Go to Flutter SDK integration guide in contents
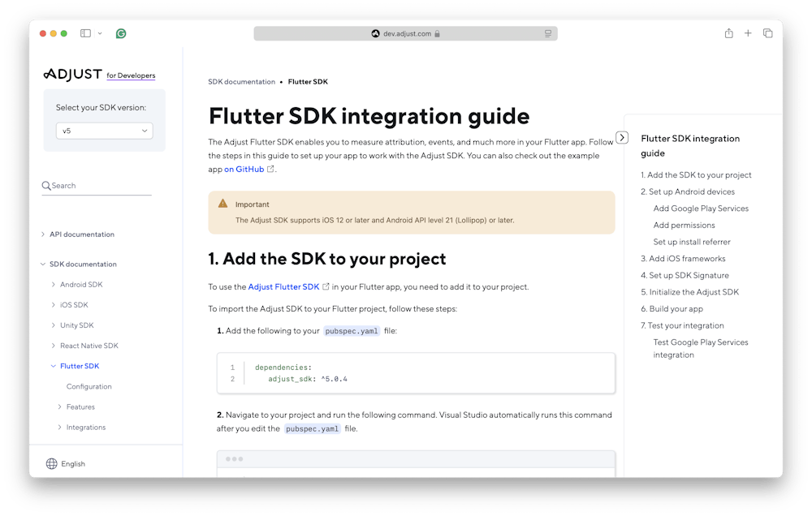 690,146
